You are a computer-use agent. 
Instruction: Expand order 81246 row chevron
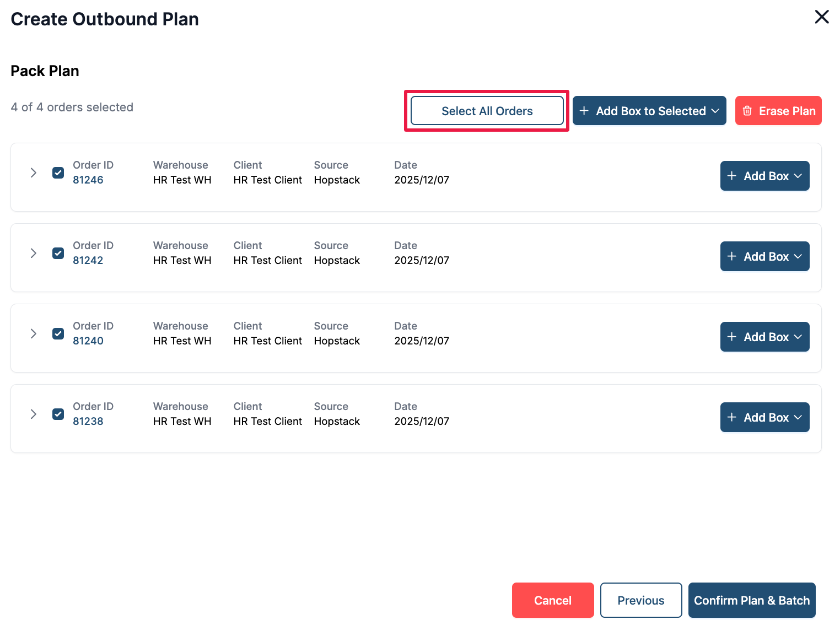(34, 173)
